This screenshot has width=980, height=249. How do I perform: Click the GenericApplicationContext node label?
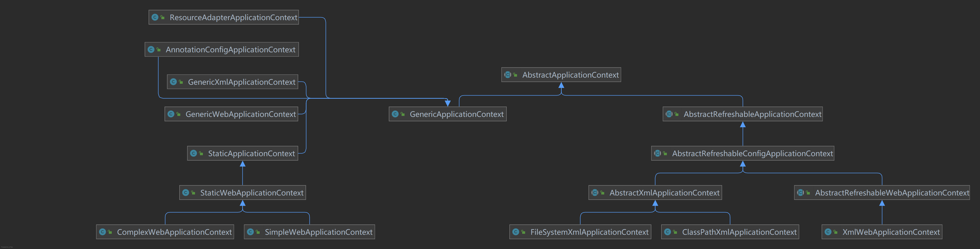pyautogui.click(x=457, y=114)
